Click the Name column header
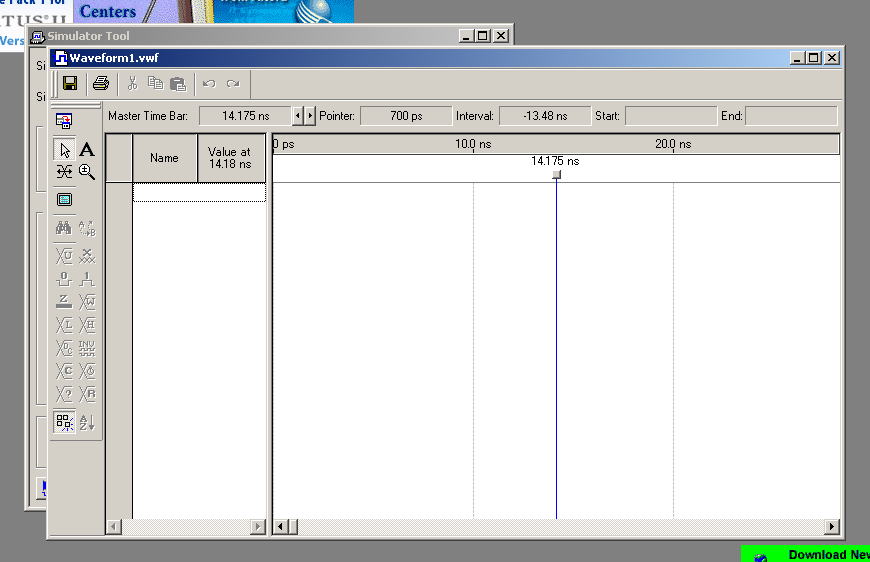This screenshot has height=562, width=870. (165, 158)
